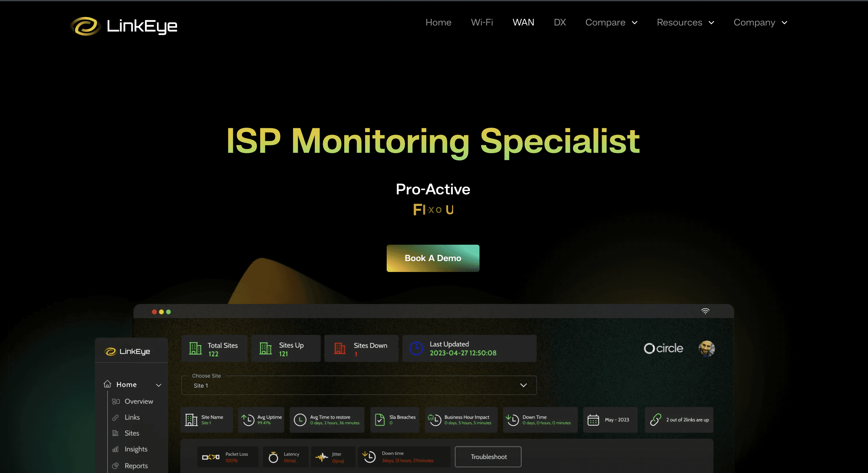Click the Business Hour Impact icon
The image size is (868, 473).
tap(434, 420)
